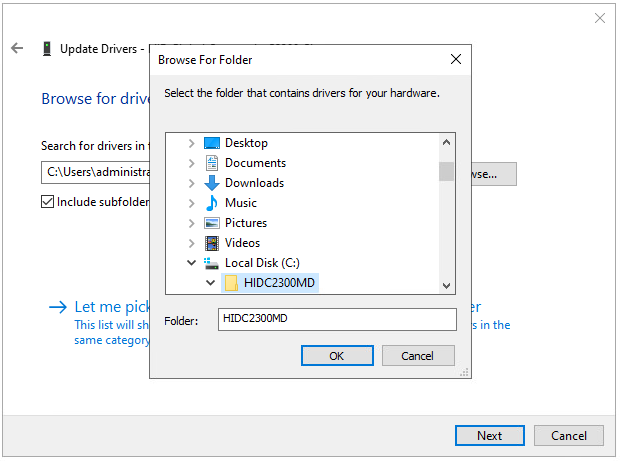620x461 pixels.
Task: Click the Documents folder icon
Action: [x=211, y=163]
